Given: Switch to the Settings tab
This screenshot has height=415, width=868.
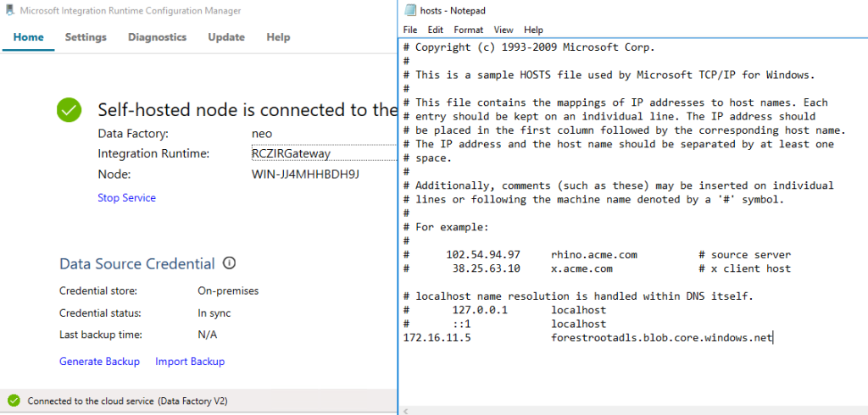Looking at the screenshot, I should [x=86, y=37].
